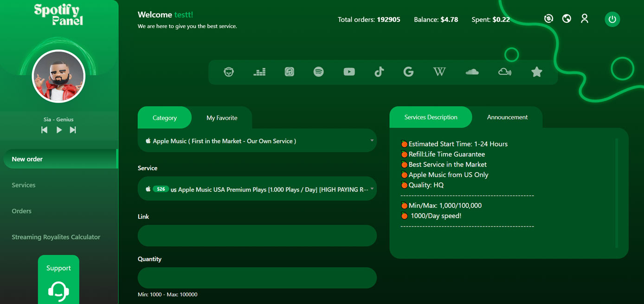644x304 pixels.
Task: Open Orders in the sidebar
Action: (x=22, y=211)
